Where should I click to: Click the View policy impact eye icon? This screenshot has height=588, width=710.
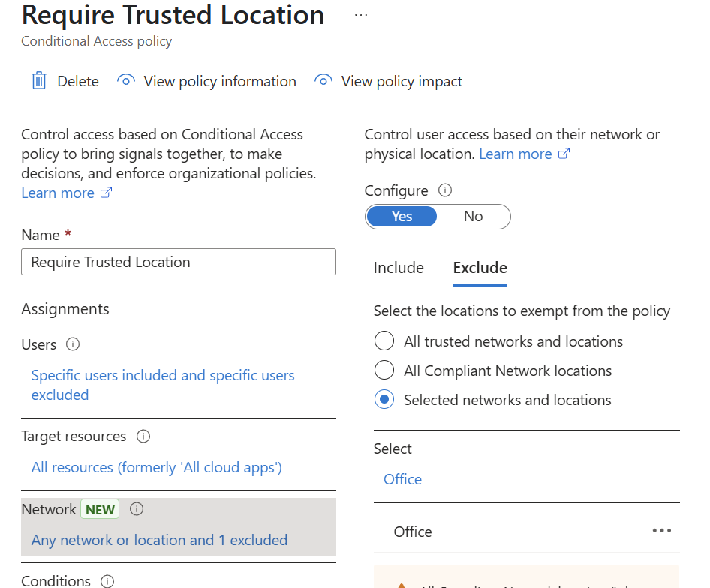(x=323, y=81)
